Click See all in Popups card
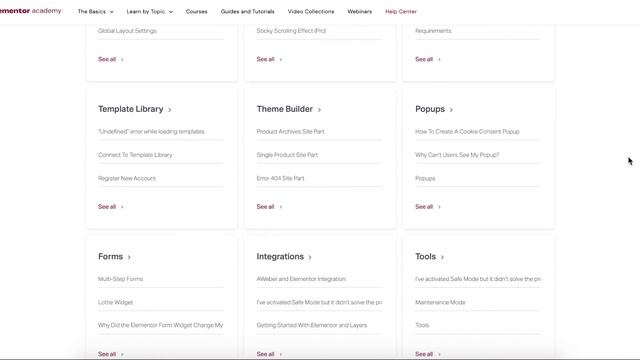The width and height of the screenshot is (640, 360). coord(428,207)
